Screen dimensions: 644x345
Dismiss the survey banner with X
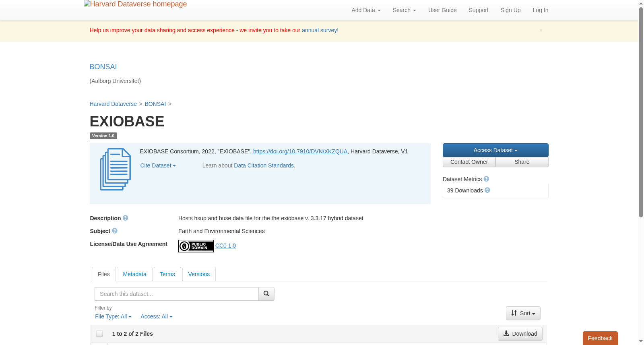point(541,30)
